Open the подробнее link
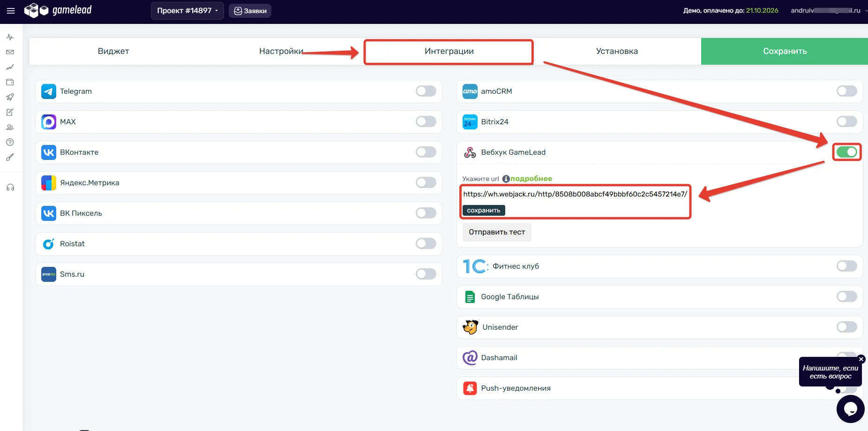 [531, 179]
